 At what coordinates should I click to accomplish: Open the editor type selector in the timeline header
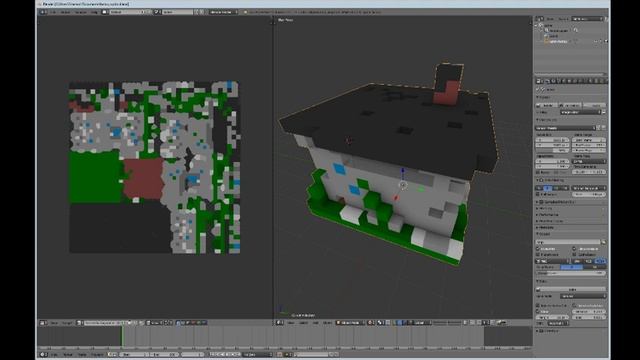point(43,354)
